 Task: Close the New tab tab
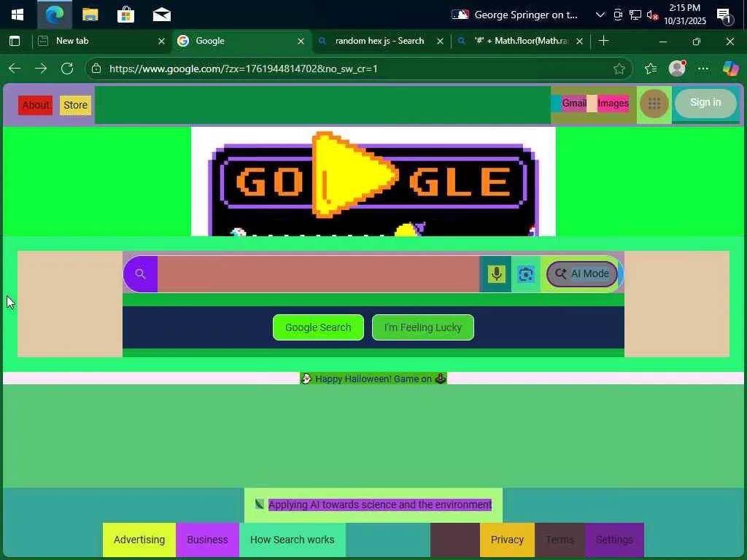(161, 42)
